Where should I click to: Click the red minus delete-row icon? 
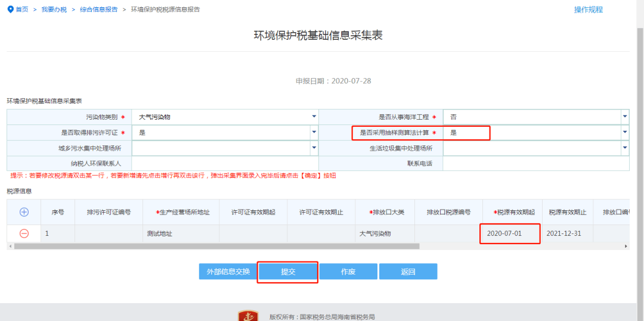point(24,233)
